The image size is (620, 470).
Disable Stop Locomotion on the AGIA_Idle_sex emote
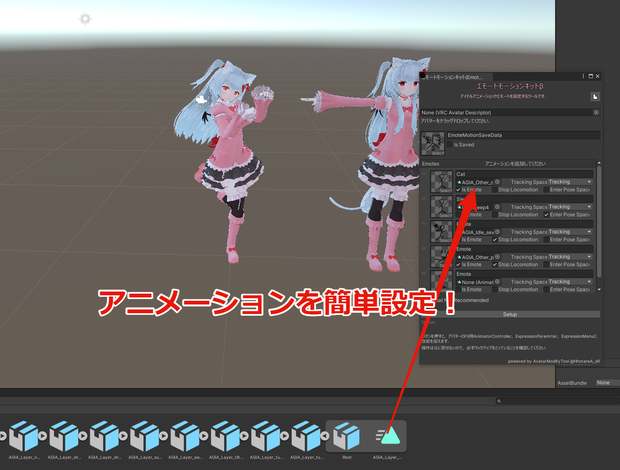495,240
